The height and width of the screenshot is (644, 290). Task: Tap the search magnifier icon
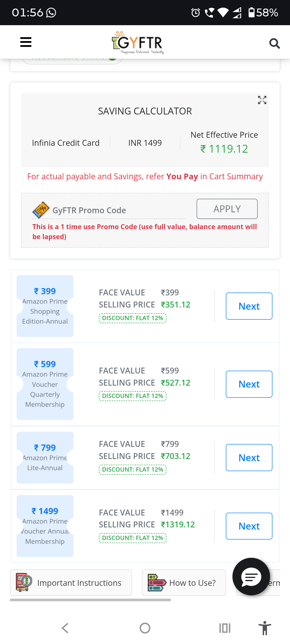coord(274,43)
